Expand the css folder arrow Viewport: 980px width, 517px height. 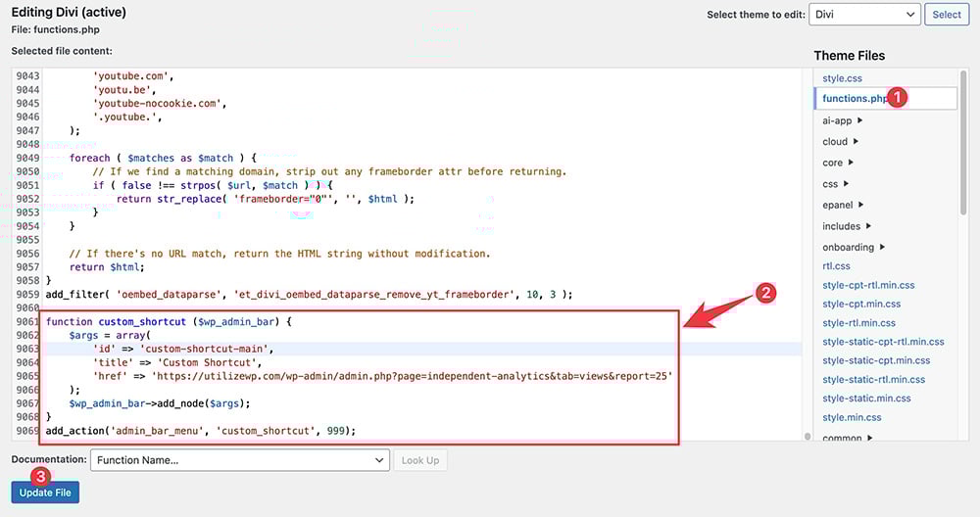pyautogui.click(x=846, y=183)
